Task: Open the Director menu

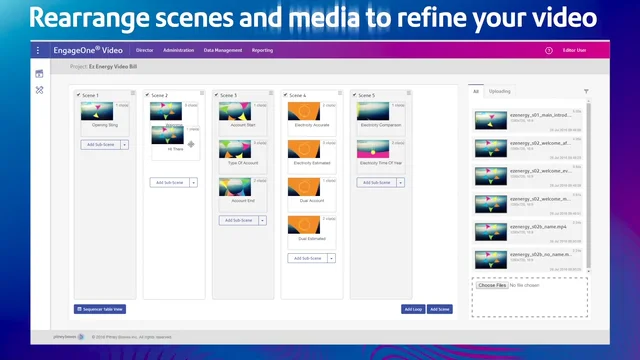Action: pos(144,50)
